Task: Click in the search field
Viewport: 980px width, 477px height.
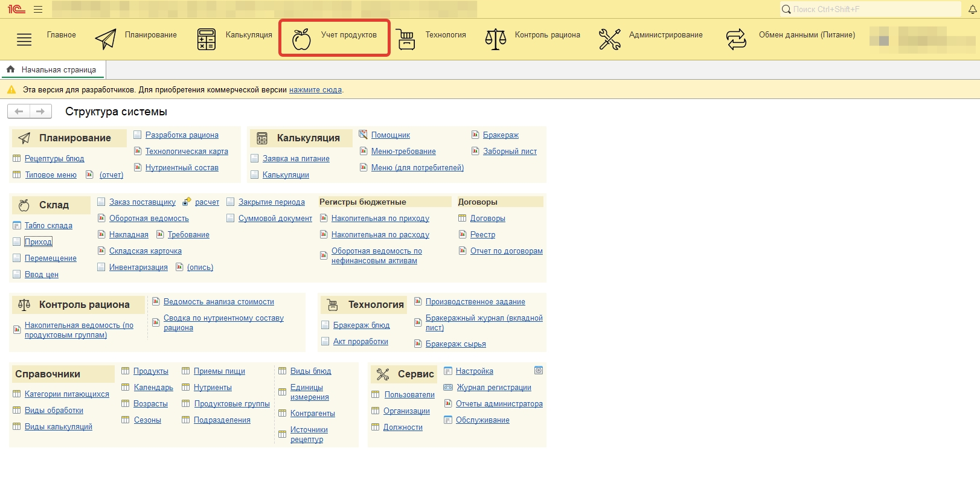Action: 870,9
